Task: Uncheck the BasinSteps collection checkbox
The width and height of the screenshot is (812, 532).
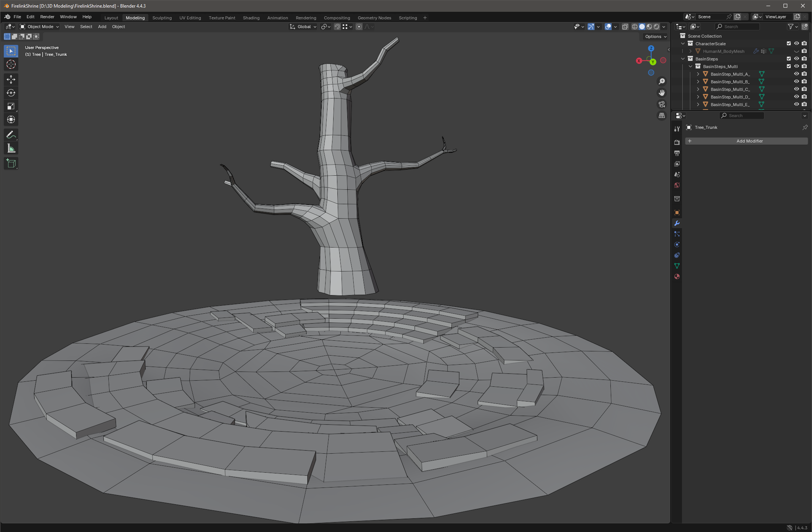Action: (x=788, y=59)
